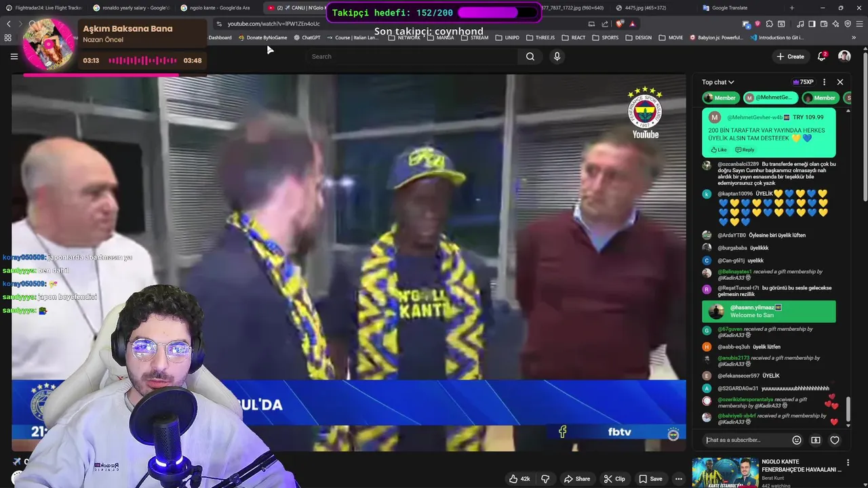
Task: Open ChatGPT bookmark
Action: 307,37
